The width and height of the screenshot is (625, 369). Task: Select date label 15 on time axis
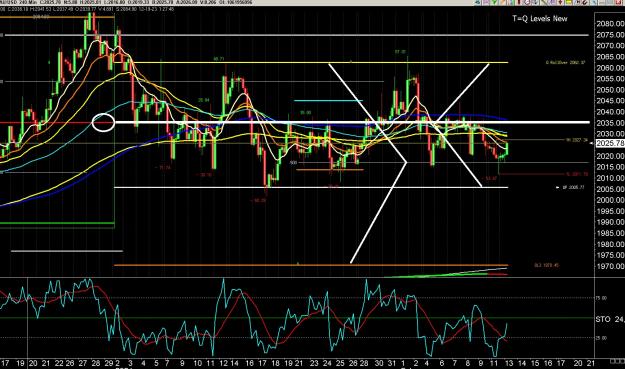pos(535,363)
